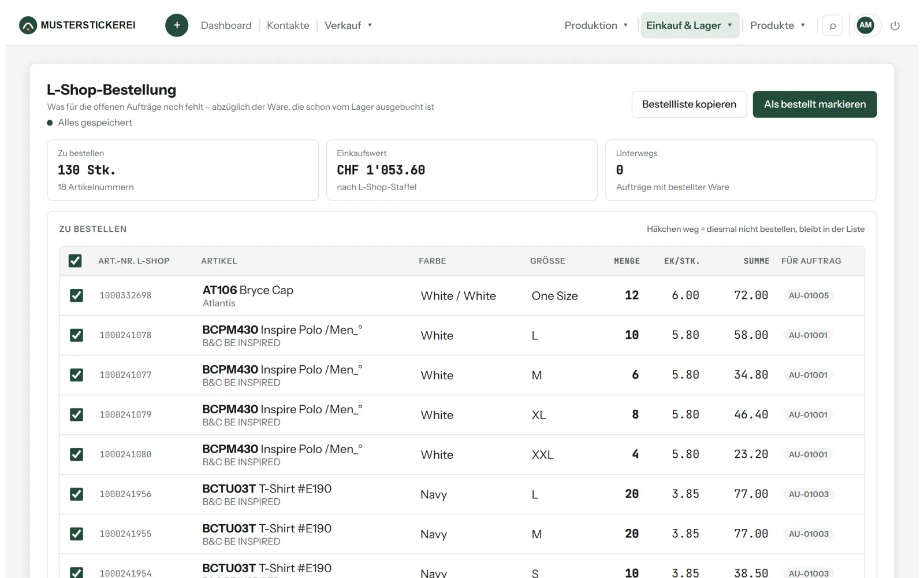The height and width of the screenshot is (578, 924).
Task: Uncheck the AT106 Bryce Cap row checkbox
Action: (76, 295)
